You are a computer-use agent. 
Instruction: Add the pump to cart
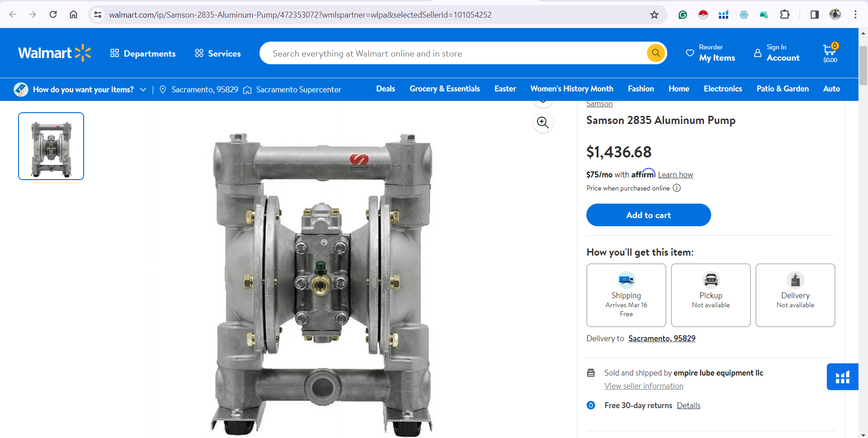(648, 215)
